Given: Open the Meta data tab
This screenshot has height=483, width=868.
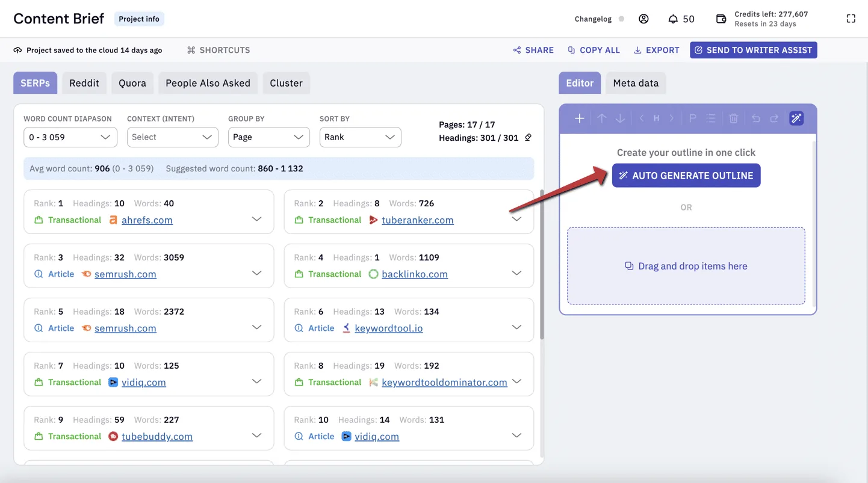Looking at the screenshot, I should (636, 83).
